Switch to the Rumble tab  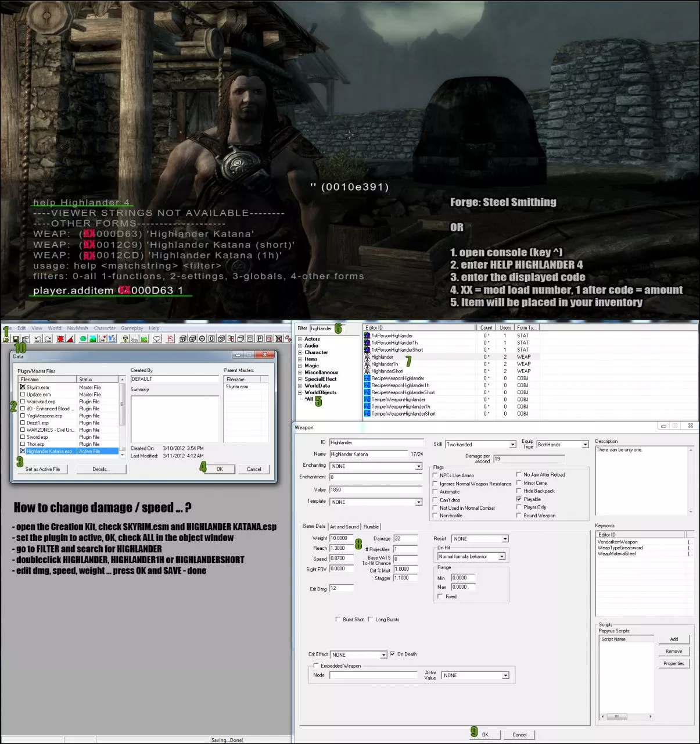pos(371,527)
